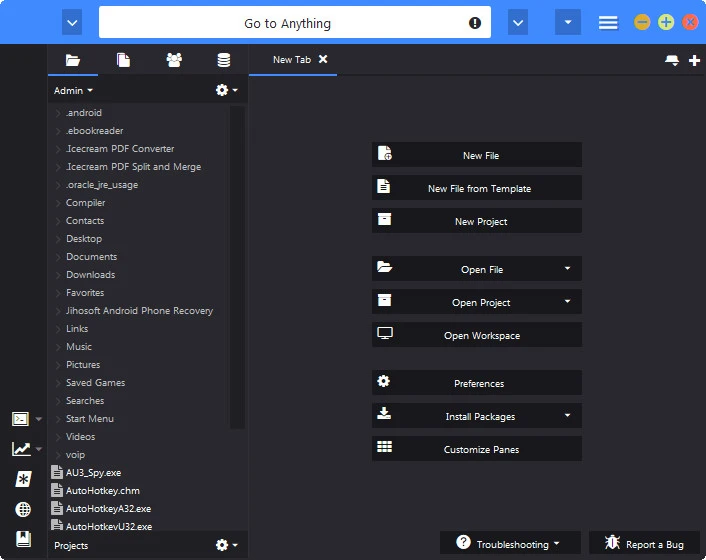Open the Install Packages dropdown arrow

[567, 415]
